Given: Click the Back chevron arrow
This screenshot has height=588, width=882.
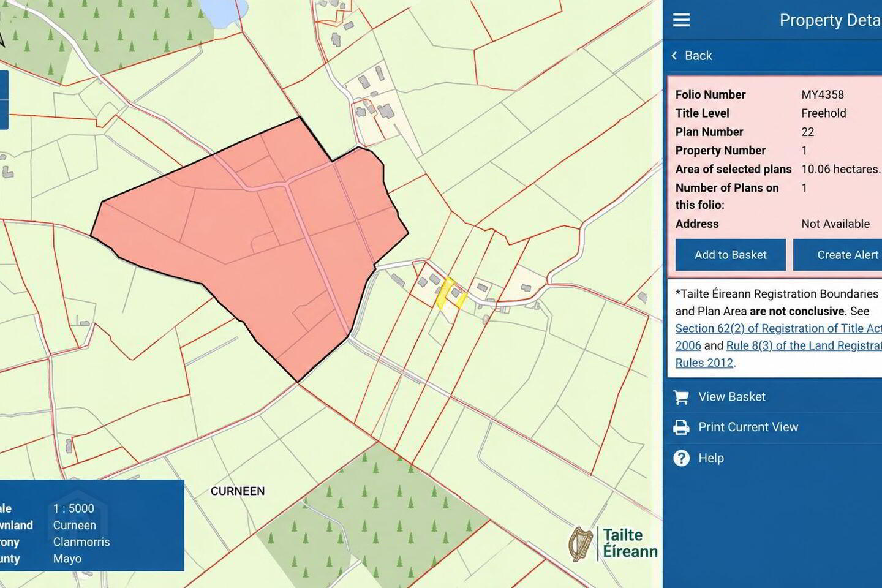Looking at the screenshot, I should point(674,56).
